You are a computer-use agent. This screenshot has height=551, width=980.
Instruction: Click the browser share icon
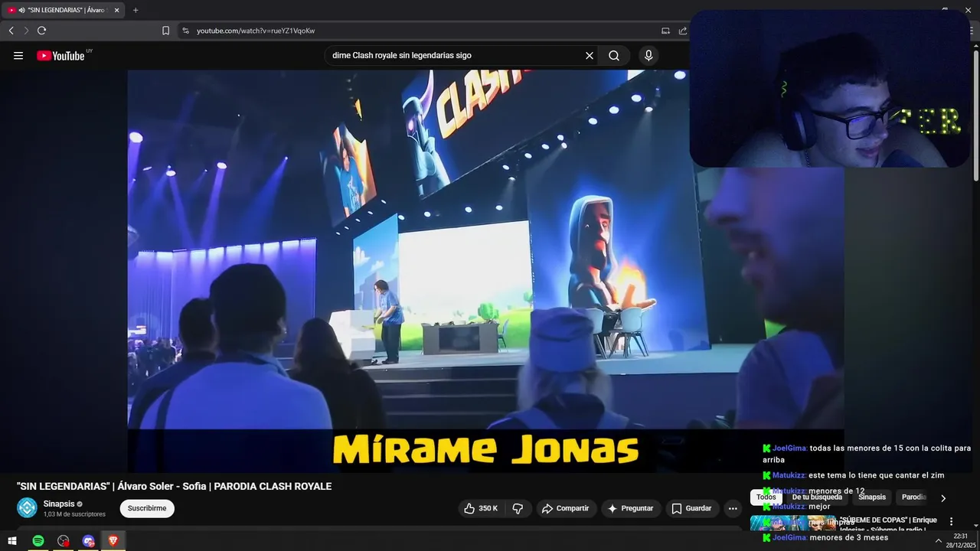click(x=682, y=31)
